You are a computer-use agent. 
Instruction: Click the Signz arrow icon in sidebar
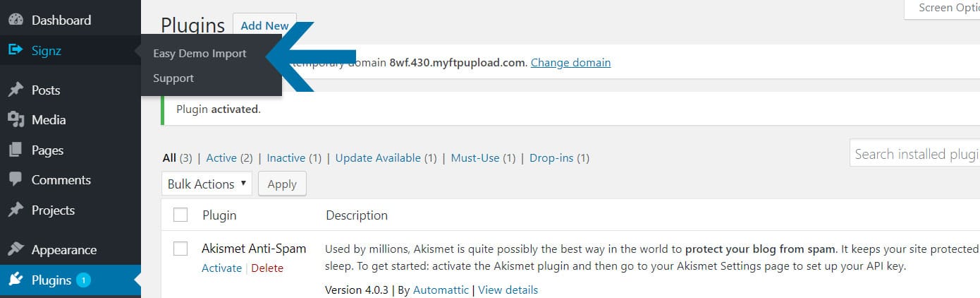[16, 50]
